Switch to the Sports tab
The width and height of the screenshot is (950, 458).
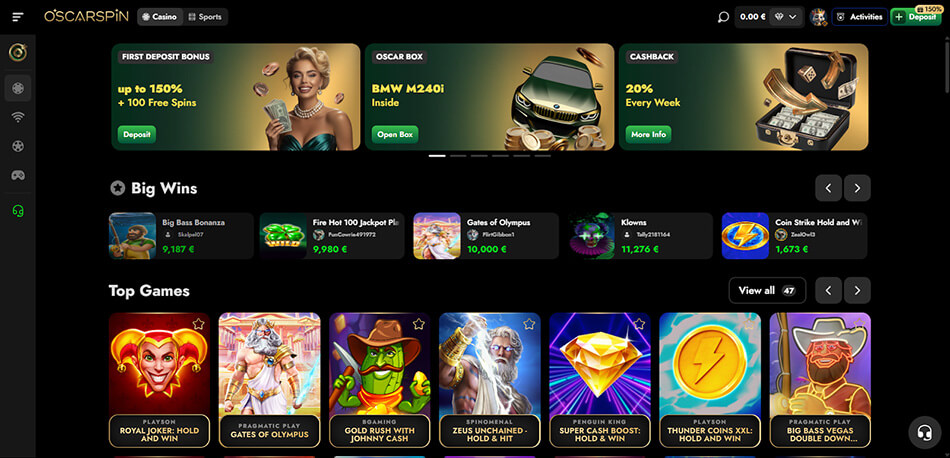click(x=205, y=17)
